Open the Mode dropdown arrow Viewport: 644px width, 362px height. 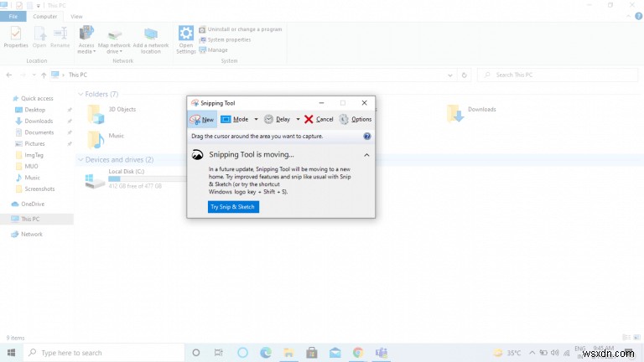[256, 120]
